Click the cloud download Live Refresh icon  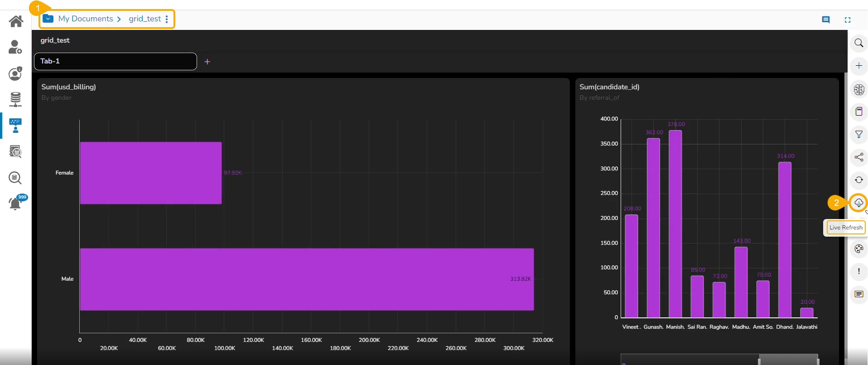(858, 203)
